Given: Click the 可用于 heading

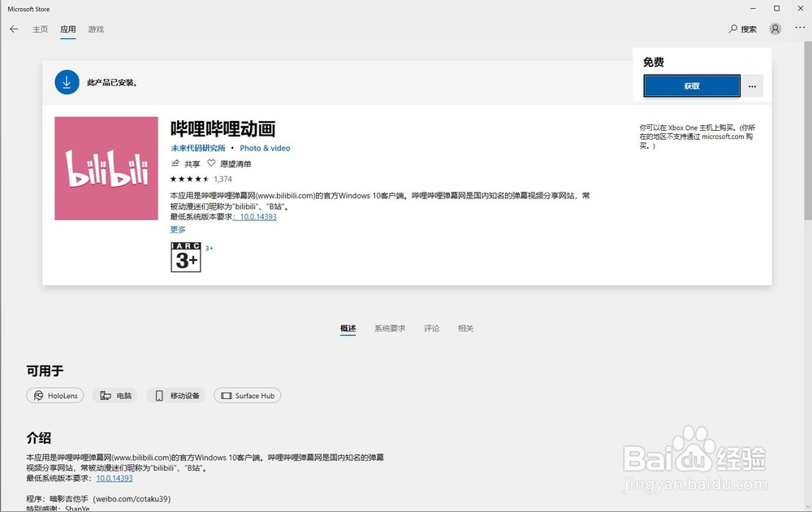Looking at the screenshot, I should point(45,371).
